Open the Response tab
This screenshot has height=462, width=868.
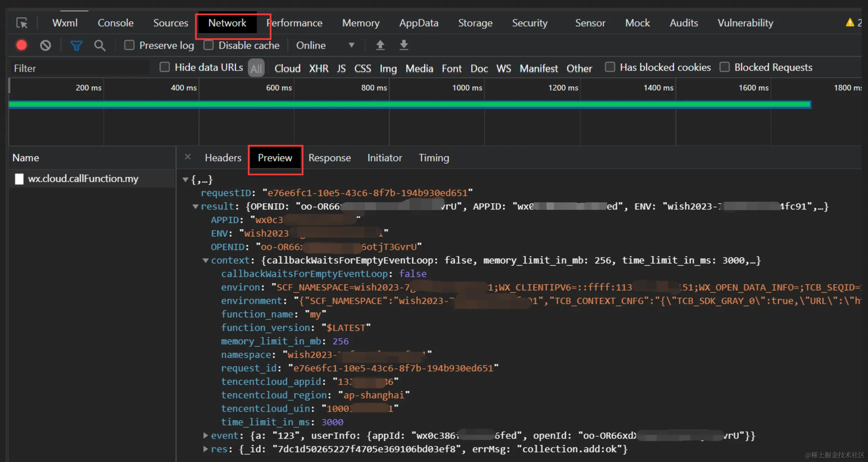(329, 158)
